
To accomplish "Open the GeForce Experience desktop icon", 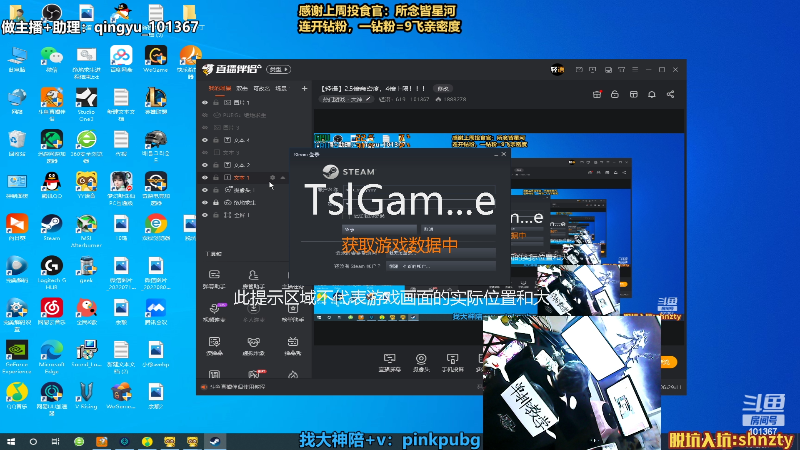I will click(17, 357).
